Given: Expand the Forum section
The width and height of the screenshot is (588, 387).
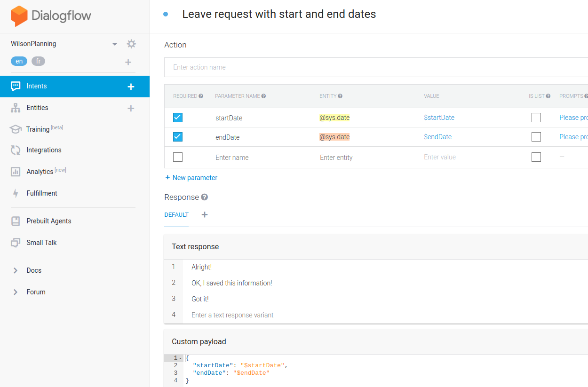Looking at the screenshot, I should point(16,292).
